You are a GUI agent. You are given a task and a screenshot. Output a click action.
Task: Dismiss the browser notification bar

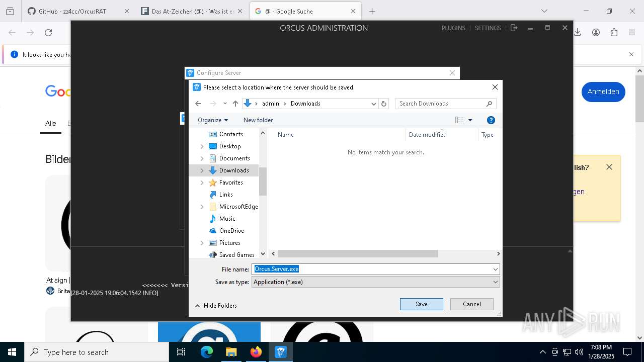631,54
